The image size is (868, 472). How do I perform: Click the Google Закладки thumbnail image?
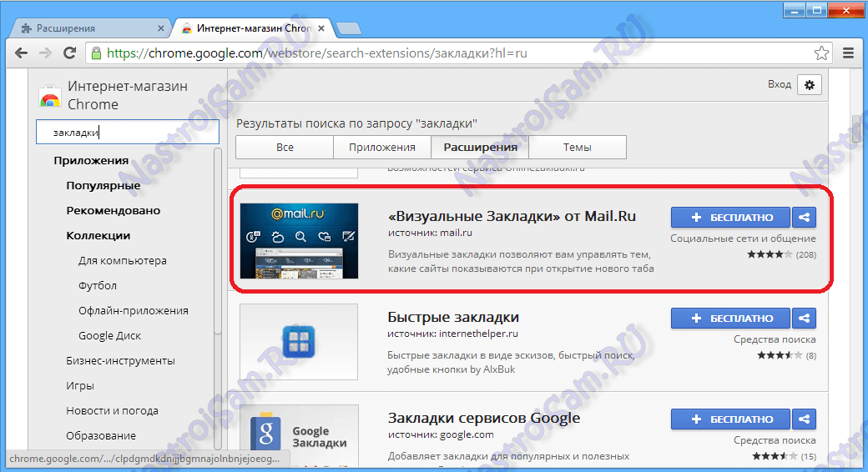(x=299, y=435)
